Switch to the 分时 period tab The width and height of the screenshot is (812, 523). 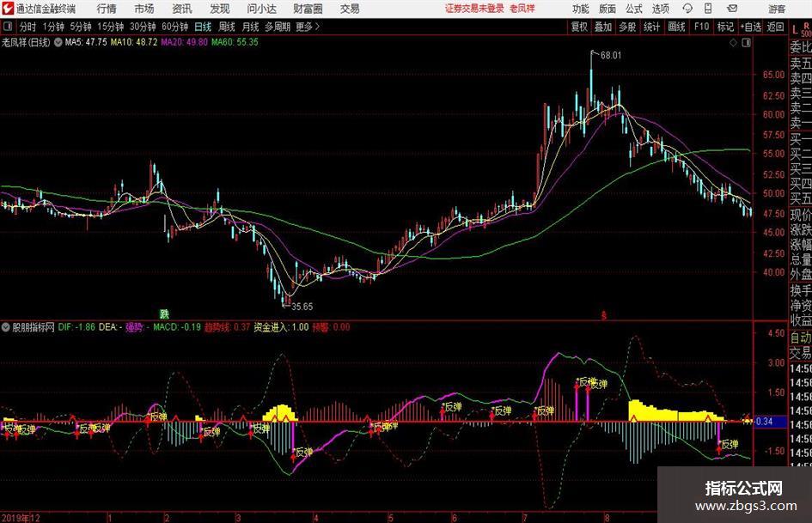tap(28, 27)
